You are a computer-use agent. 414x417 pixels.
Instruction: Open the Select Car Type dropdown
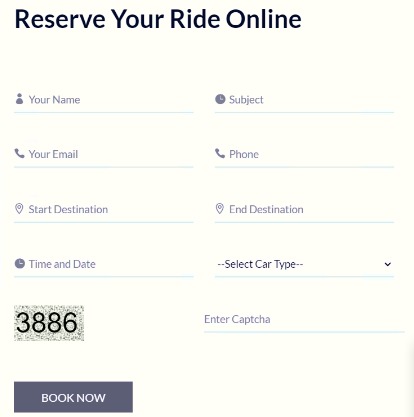[x=304, y=264]
